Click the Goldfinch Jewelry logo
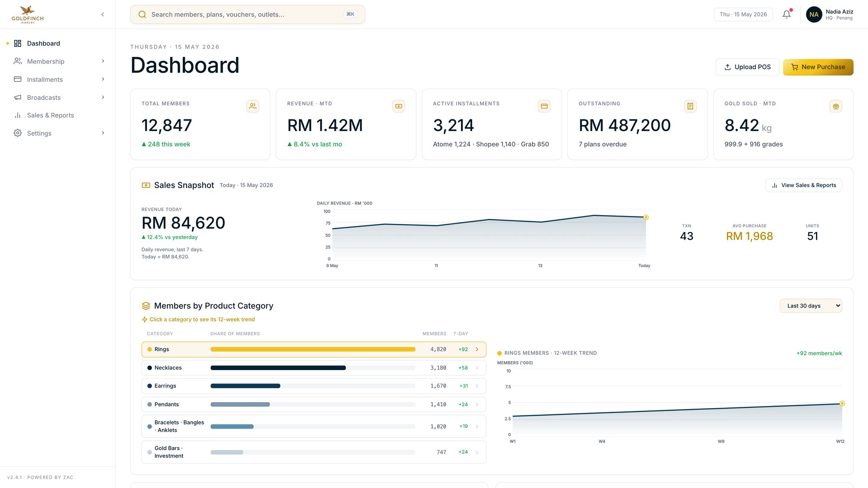 [x=28, y=14]
